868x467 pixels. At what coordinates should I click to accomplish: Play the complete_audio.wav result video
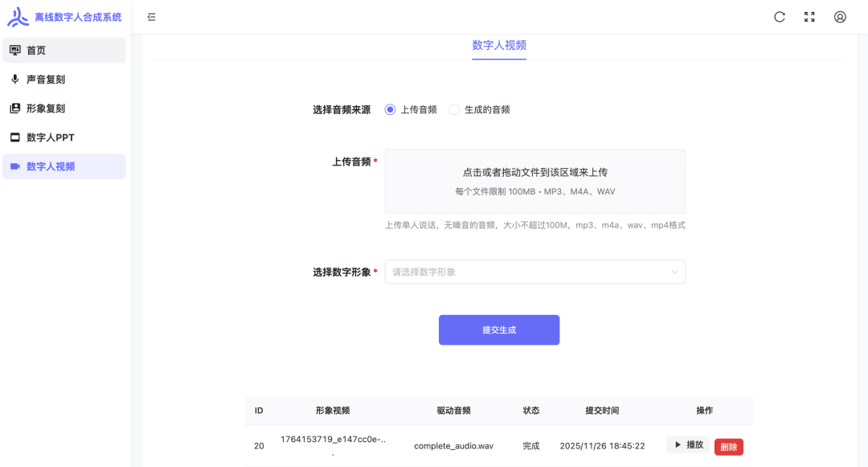coord(688,446)
